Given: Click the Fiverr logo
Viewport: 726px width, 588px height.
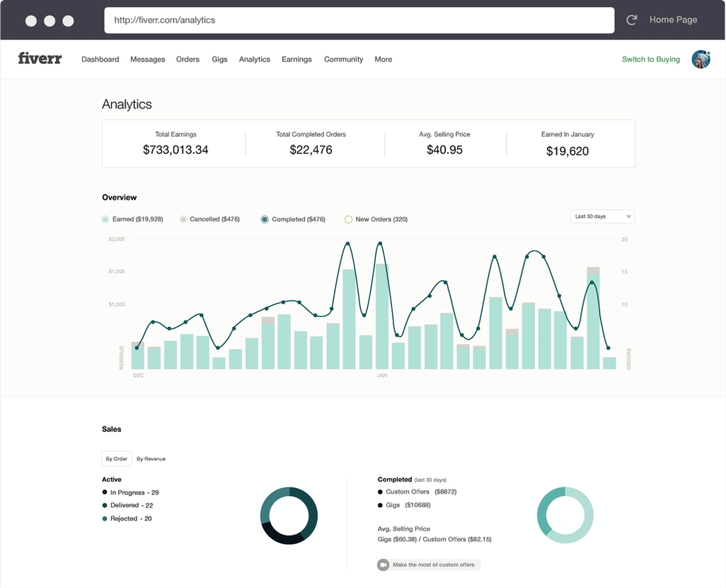Looking at the screenshot, I should coord(40,59).
